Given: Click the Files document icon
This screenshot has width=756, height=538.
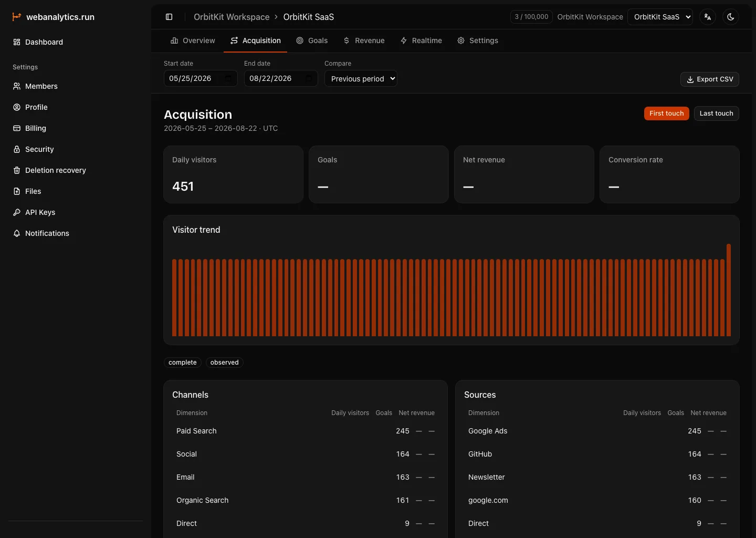Looking at the screenshot, I should (x=17, y=191).
